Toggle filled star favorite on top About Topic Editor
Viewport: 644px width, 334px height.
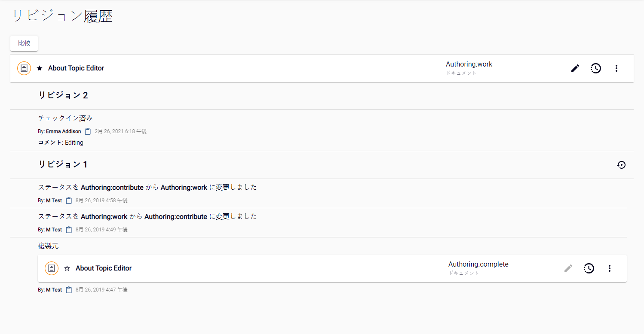click(40, 68)
